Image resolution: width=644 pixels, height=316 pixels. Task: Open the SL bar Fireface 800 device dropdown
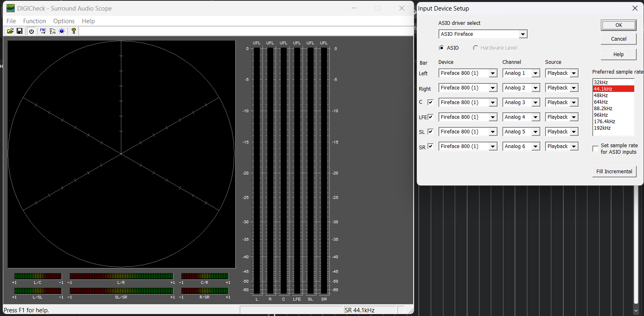coord(493,132)
